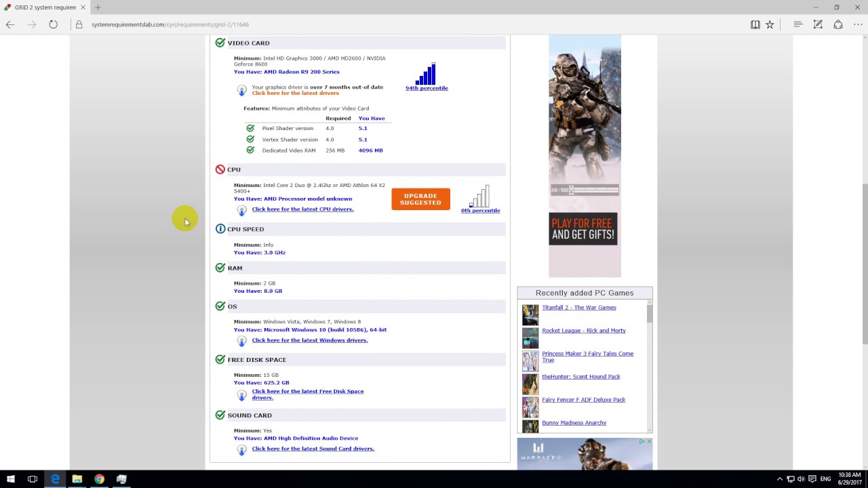Viewport: 868px width, 488px height.
Task: Open Google Chrome from the taskbar
Action: [x=99, y=479]
